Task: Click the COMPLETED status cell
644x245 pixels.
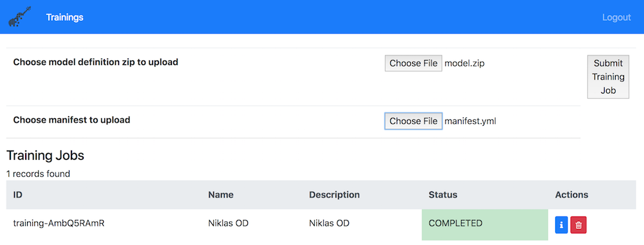Action: [485, 225]
